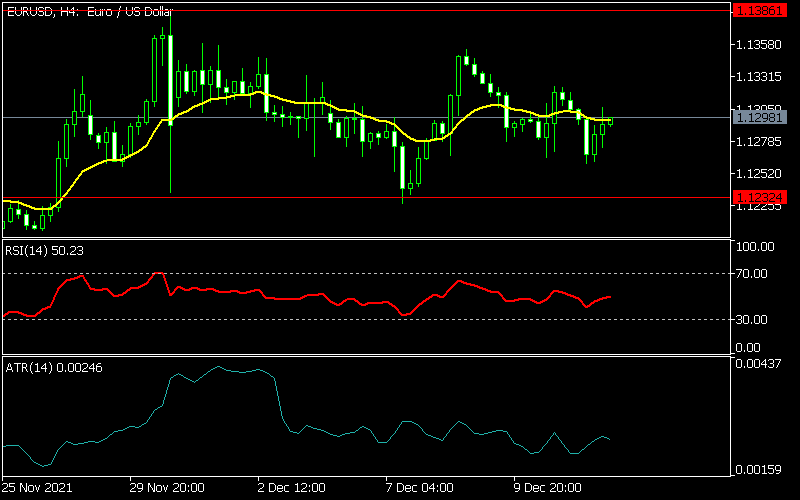Click the 29 Nov 20:00 time label
800x500 pixels.
(x=167, y=488)
